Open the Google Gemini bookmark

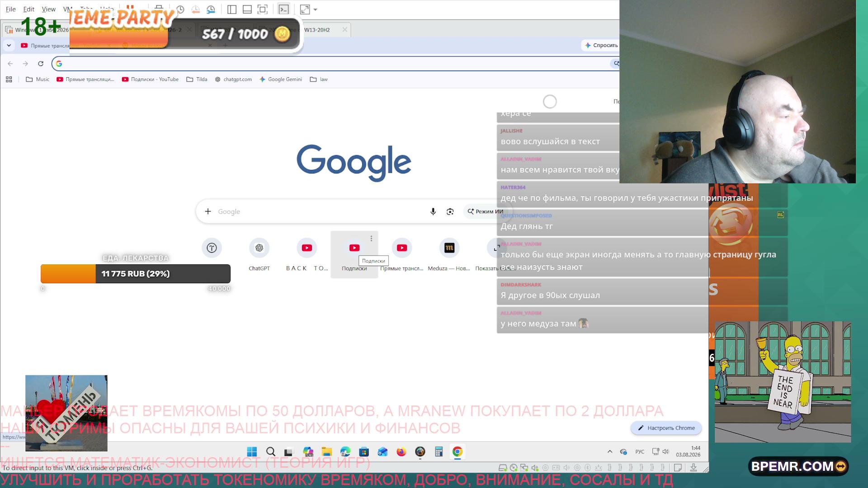pos(280,80)
